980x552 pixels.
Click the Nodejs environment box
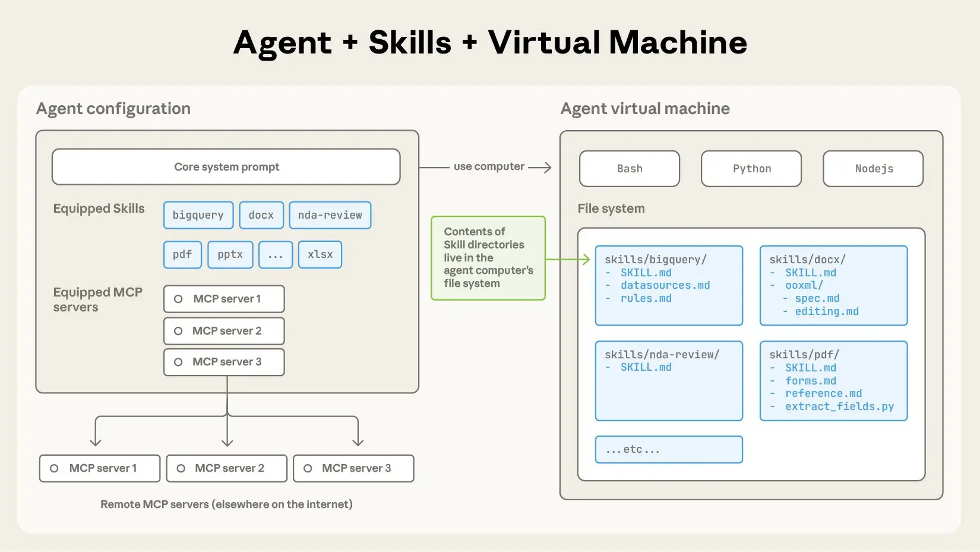point(872,169)
